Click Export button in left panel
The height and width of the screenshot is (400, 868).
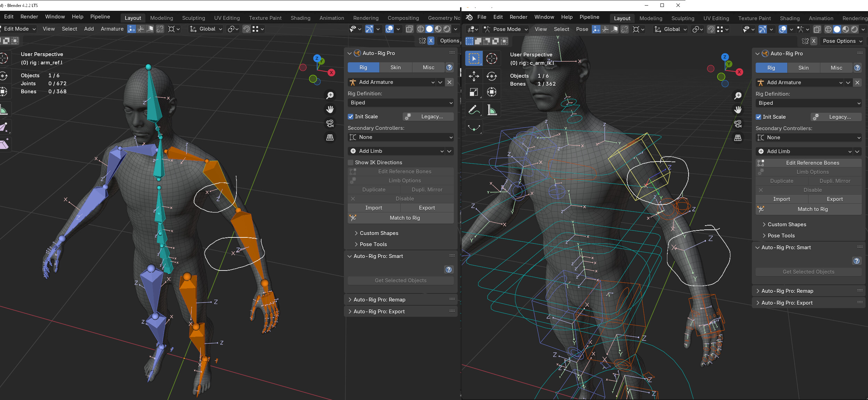[x=427, y=208]
